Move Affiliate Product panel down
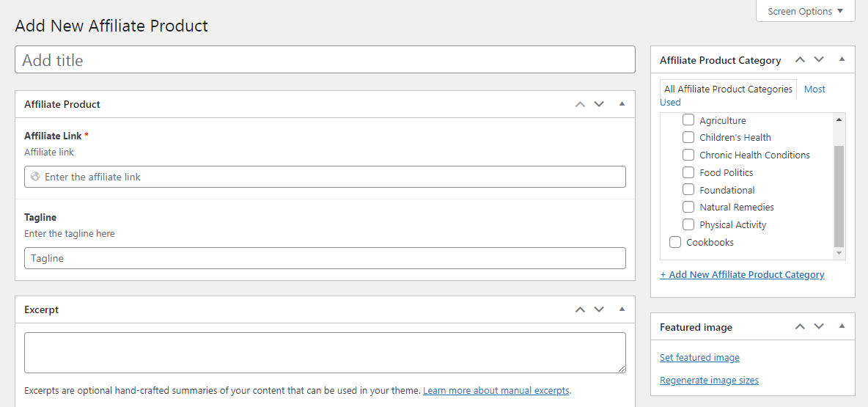 [x=599, y=104]
